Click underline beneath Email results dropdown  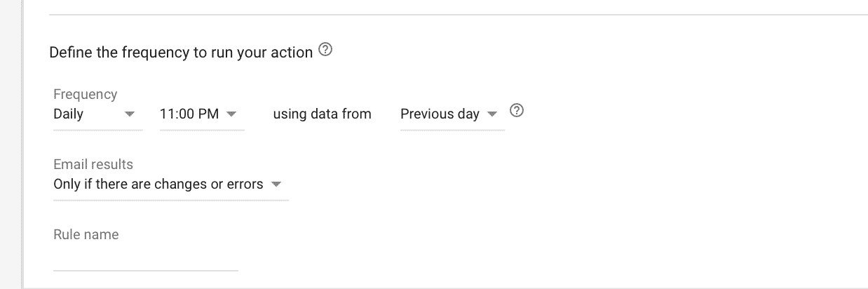[171, 201]
